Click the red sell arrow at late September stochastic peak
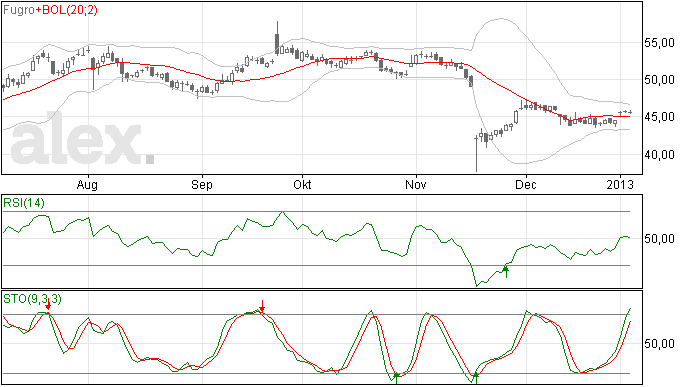 [x=262, y=306]
